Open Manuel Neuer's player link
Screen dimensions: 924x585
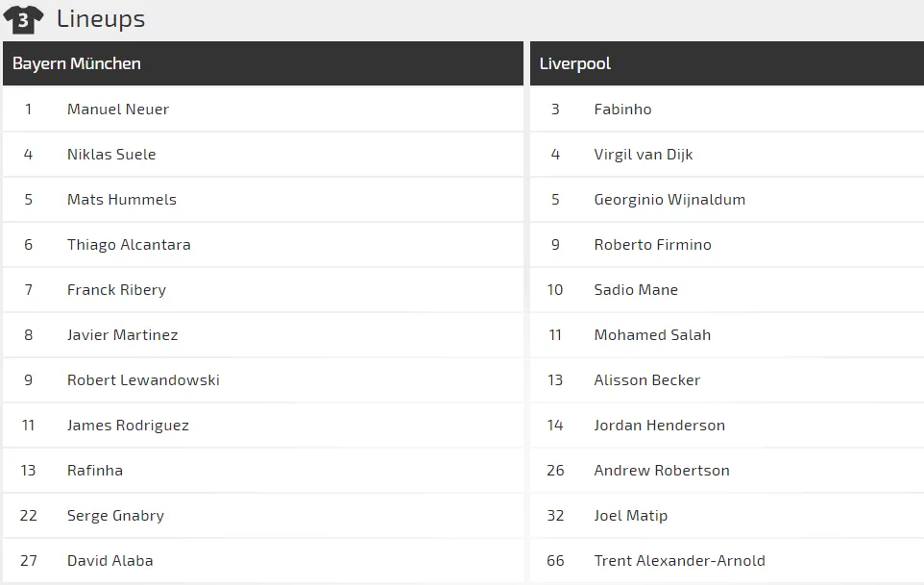point(118,110)
